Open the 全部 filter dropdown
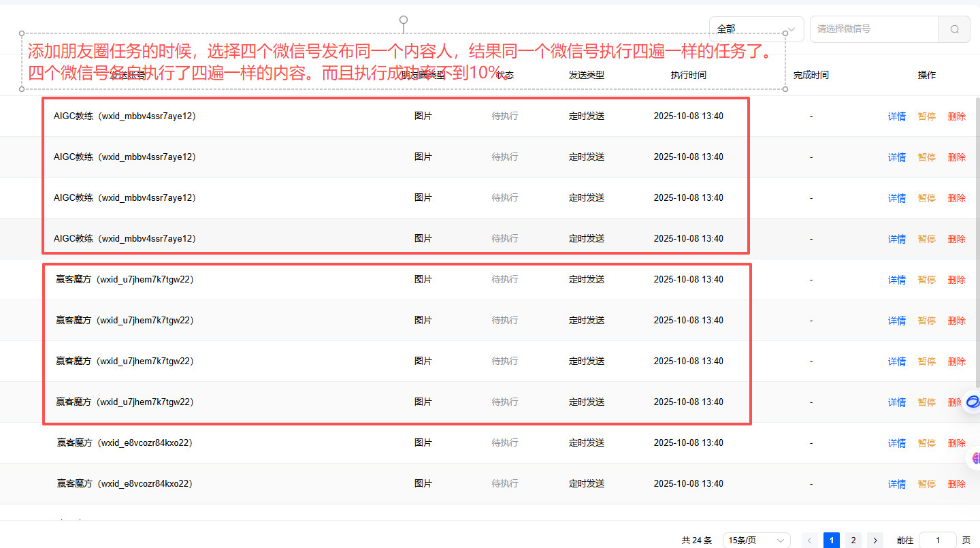Screen dimensions: 980x548 pyautogui.click(x=755, y=28)
